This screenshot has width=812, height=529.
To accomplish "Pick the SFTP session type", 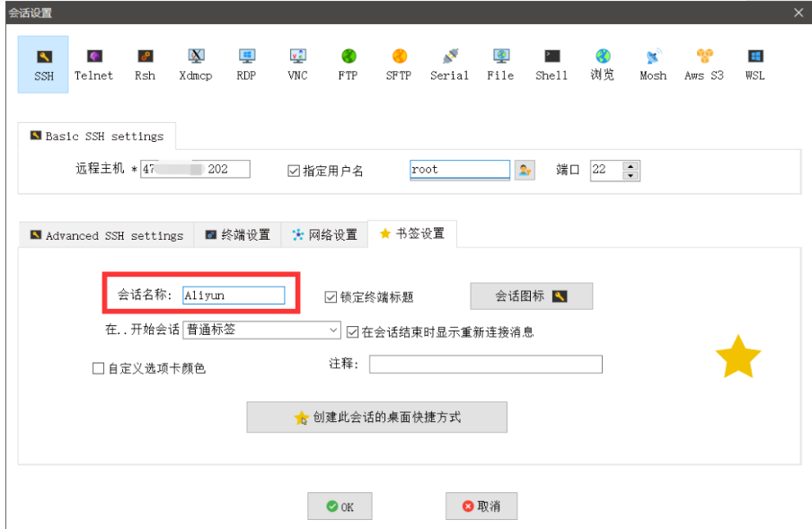I will pos(399,65).
